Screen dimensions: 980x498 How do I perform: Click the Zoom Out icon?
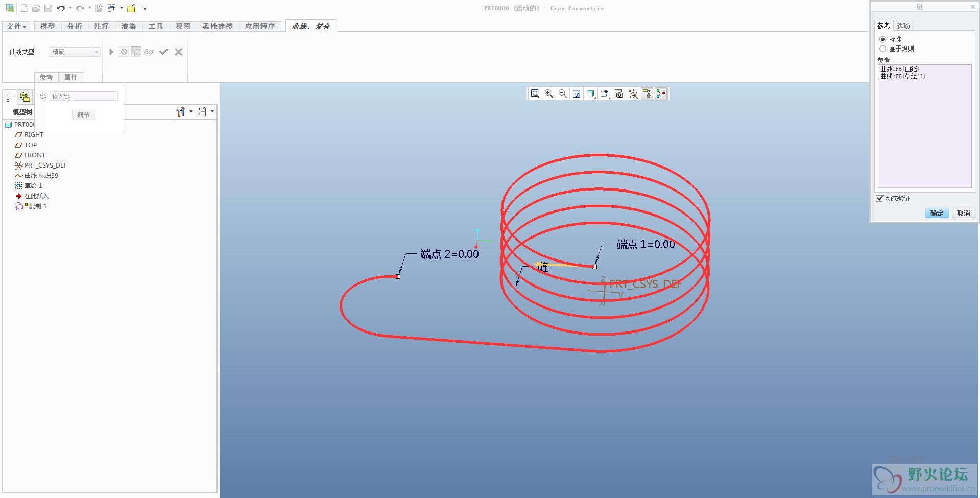point(563,93)
